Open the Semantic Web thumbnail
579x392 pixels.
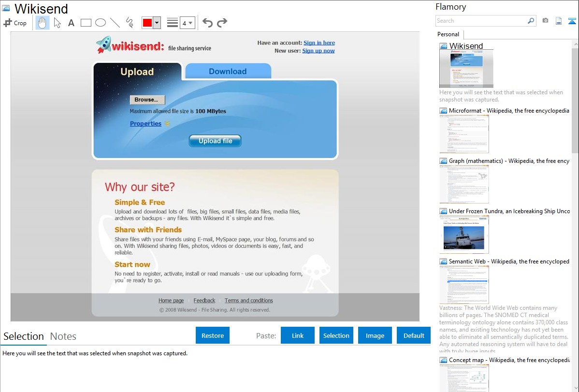pyautogui.click(x=464, y=285)
